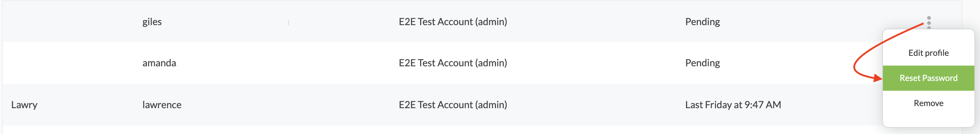The width and height of the screenshot is (980, 134).
Task: Click the Last Friday at 9:47 AM timestamp
Action: pyautogui.click(x=733, y=105)
